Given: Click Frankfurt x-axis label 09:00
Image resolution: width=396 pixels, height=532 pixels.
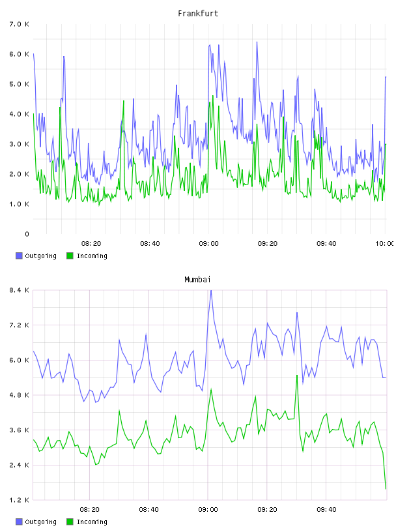Looking at the screenshot, I should (x=209, y=244).
